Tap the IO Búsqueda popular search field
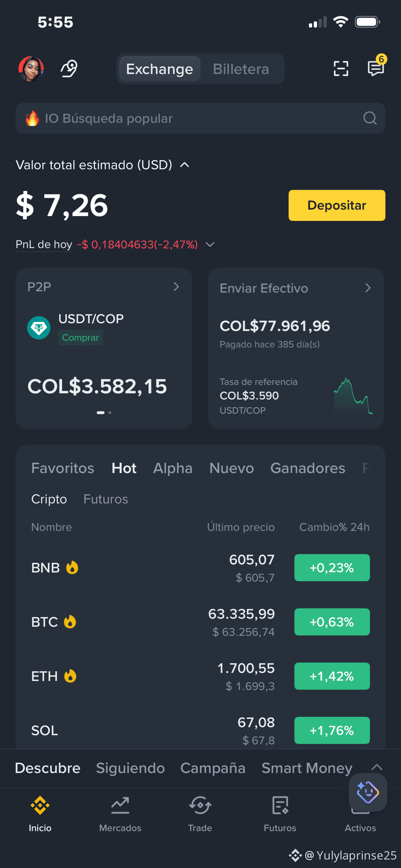 pyautogui.click(x=200, y=118)
